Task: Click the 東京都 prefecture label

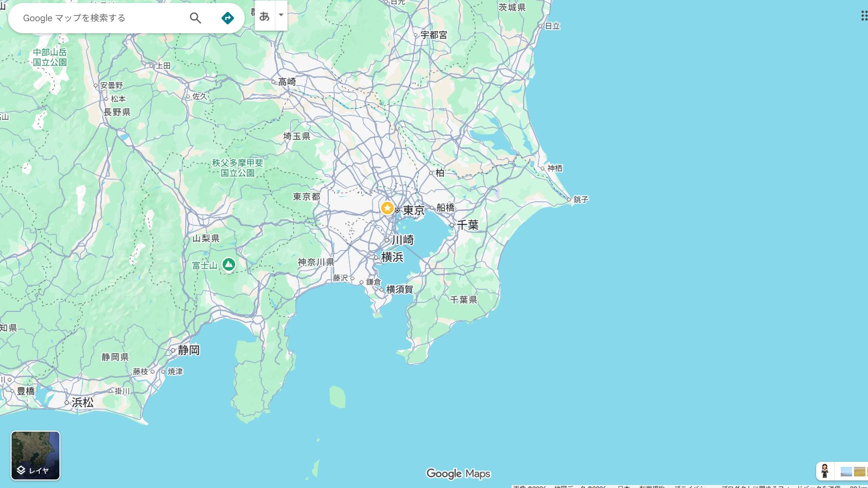Action: [307, 196]
